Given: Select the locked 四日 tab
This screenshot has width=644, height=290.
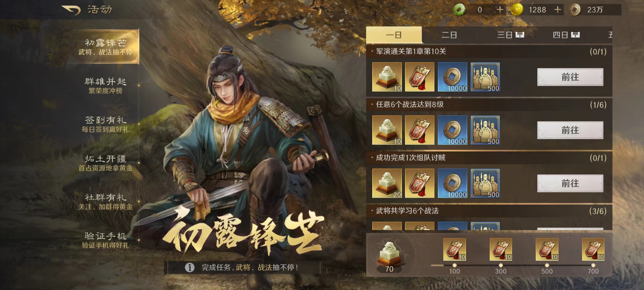Looking at the screenshot, I should pos(566,35).
